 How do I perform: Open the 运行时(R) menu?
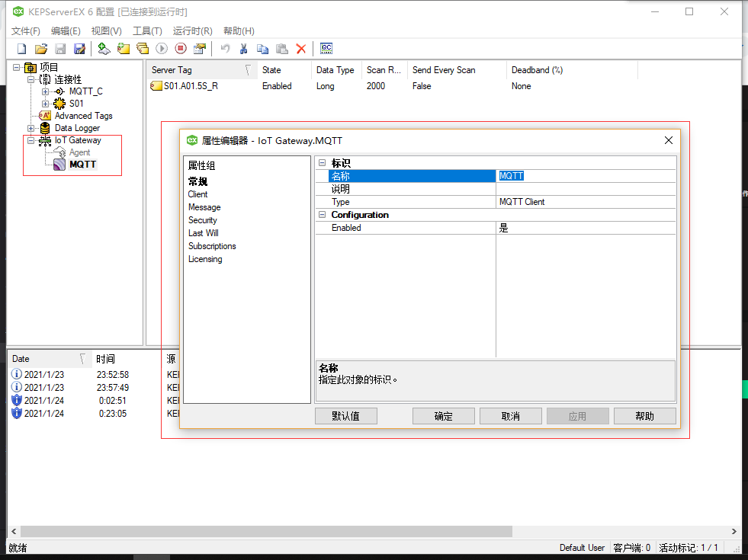(193, 31)
